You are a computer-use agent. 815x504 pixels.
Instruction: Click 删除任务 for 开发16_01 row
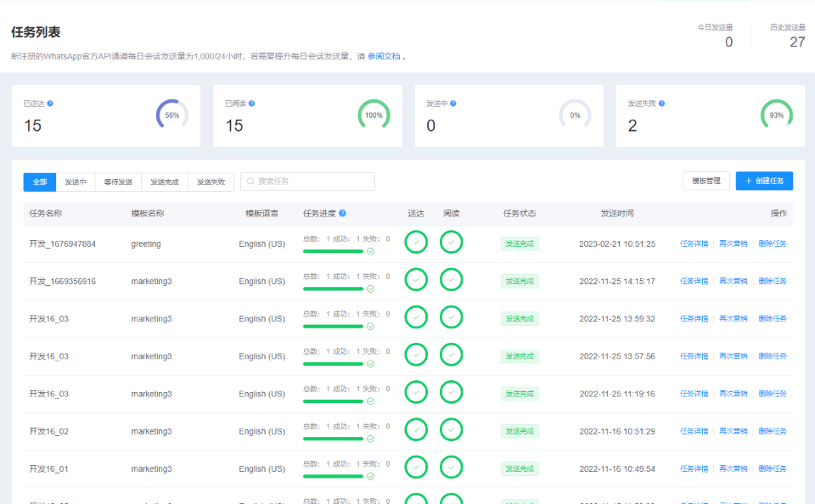[x=773, y=468]
